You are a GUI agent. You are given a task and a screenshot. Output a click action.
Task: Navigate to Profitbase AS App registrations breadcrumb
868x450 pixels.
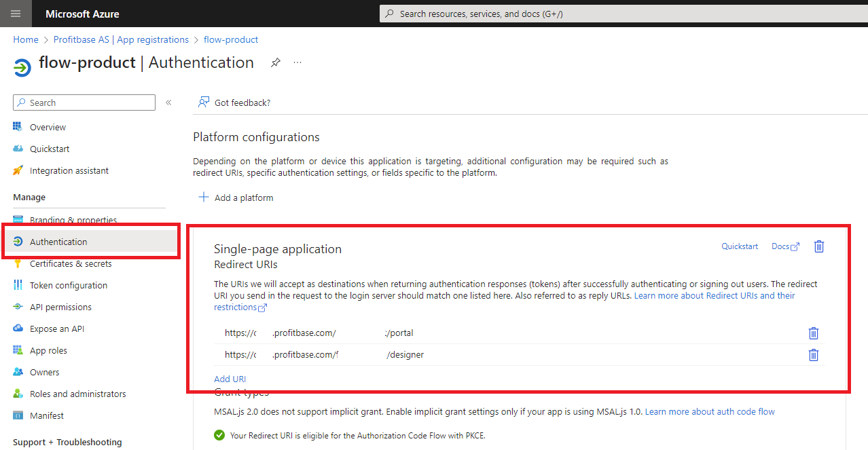(121, 39)
